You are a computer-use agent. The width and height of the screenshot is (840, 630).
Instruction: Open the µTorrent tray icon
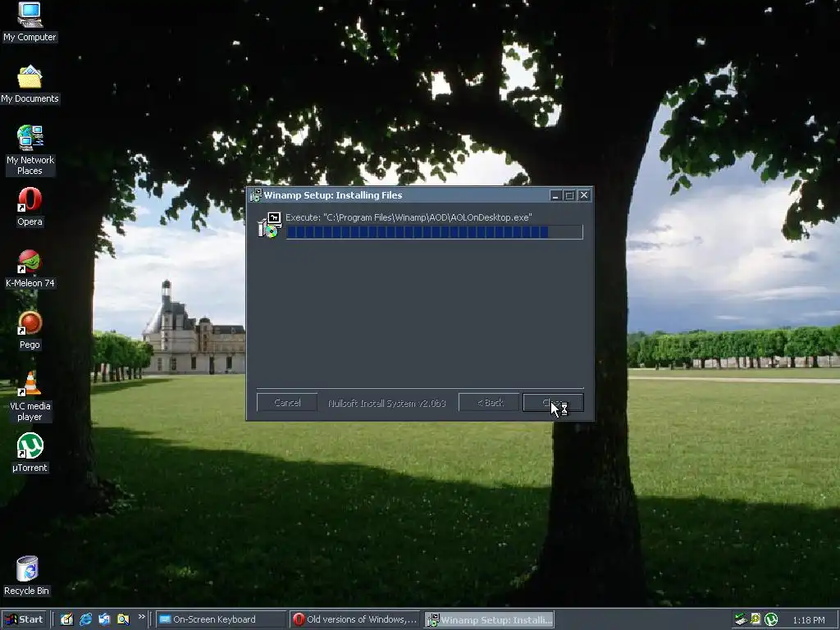pos(771,619)
